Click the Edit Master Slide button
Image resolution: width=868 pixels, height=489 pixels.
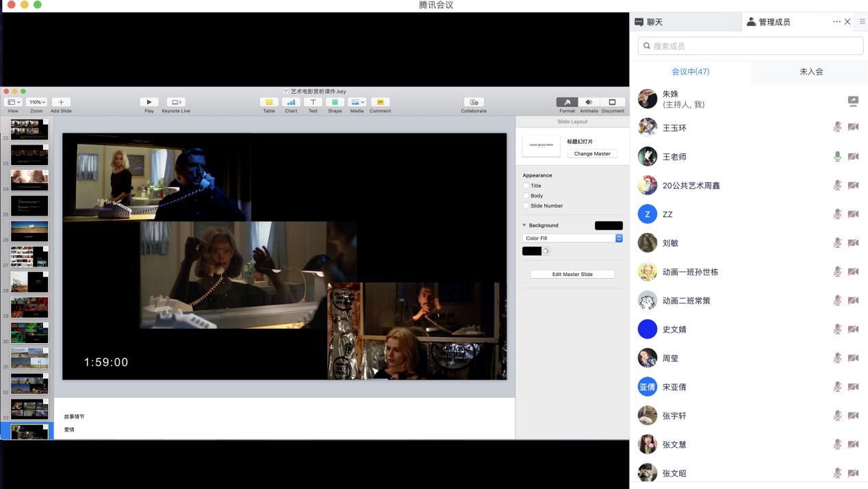572,274
